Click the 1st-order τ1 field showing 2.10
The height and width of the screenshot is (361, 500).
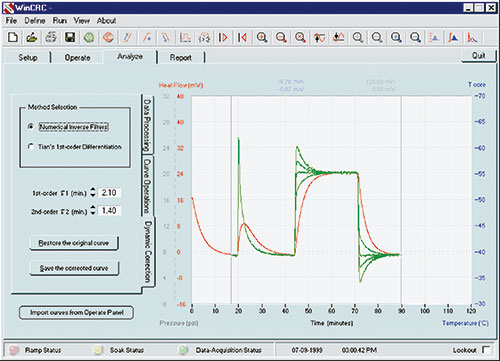click(109, 192)
